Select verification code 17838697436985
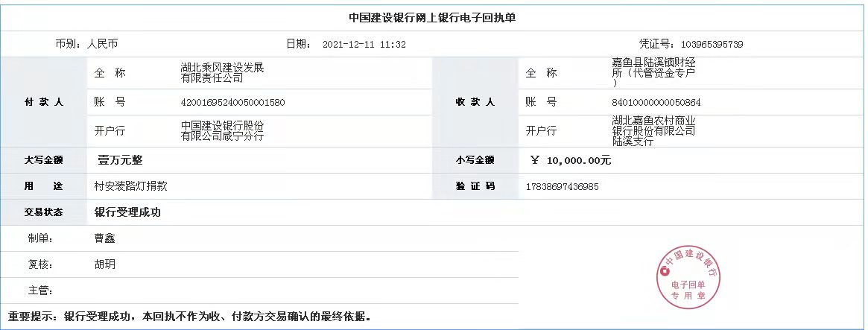 tap(562, 186)
